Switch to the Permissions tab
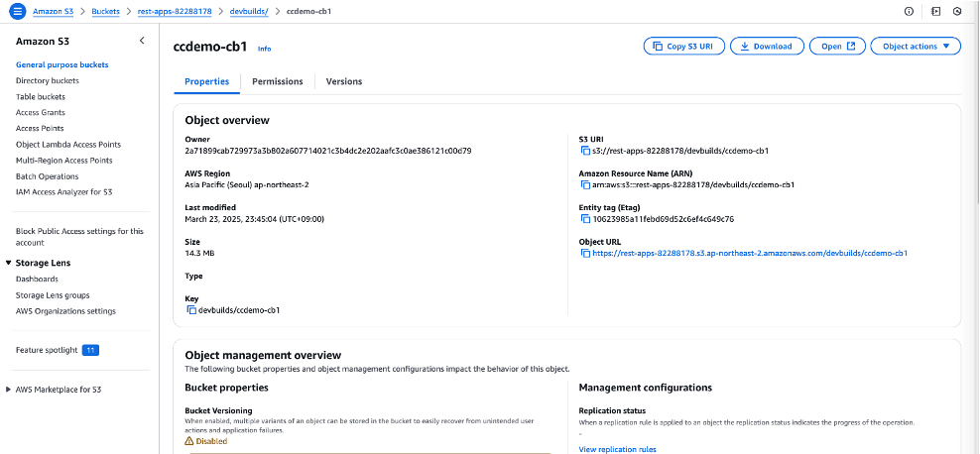 tap(278, 81)
